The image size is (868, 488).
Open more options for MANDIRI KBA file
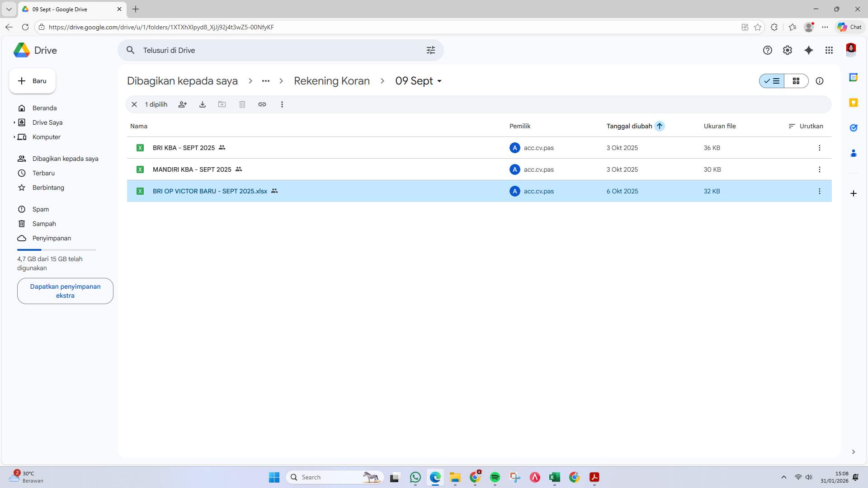[x=820, y=169]
